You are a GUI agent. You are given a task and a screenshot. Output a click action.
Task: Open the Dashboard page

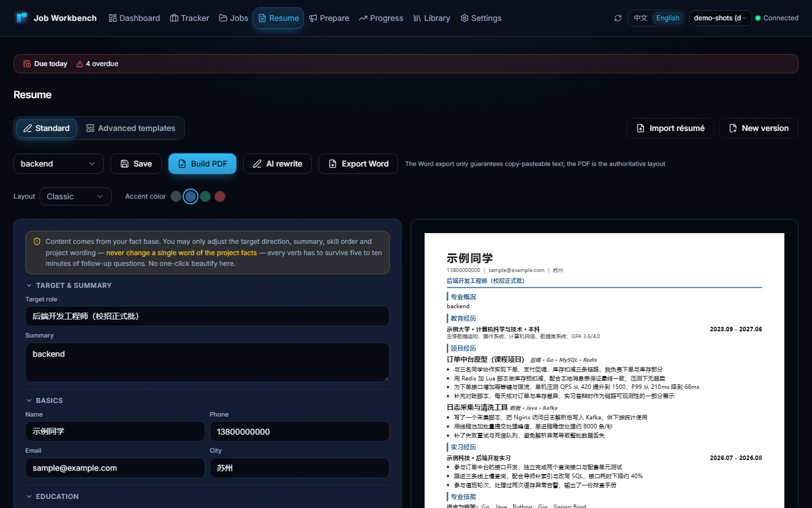coord(134,18)
